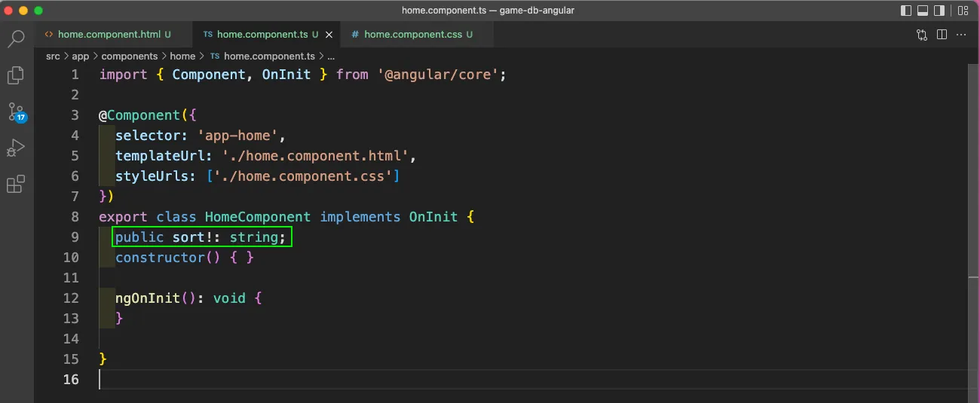
Task: Open Source Control view with 17 badge
Action: 17,112
